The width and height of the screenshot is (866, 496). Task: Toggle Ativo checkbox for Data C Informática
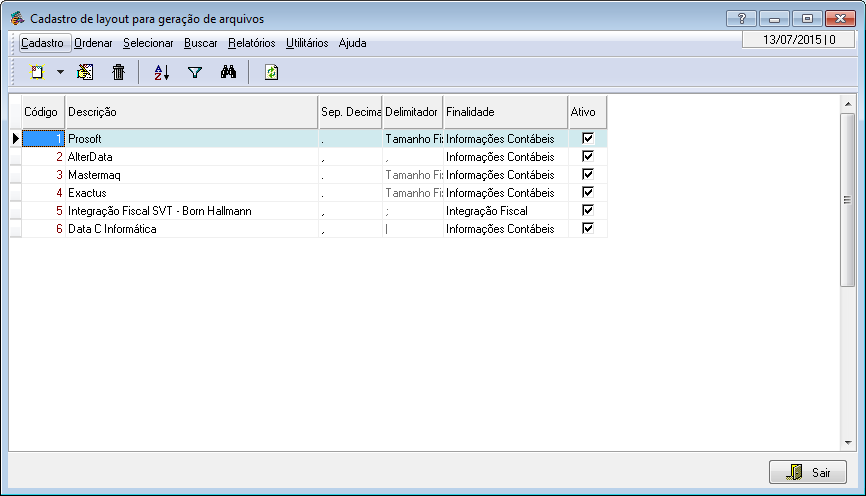point(588,229)
